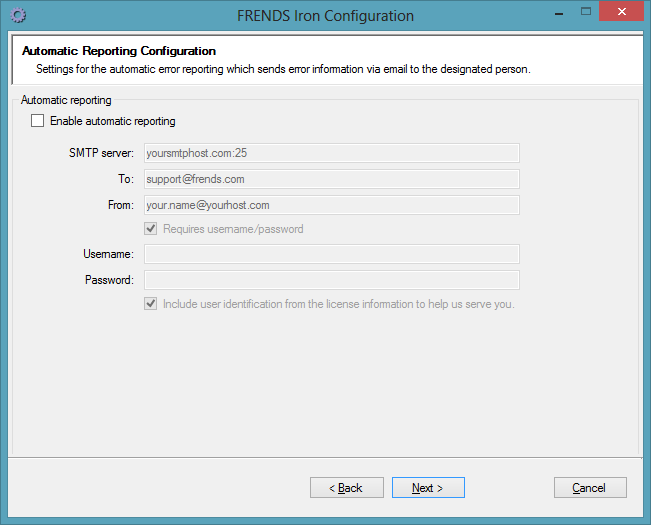Tick the Enable automatic reporting checkbox
The height and width of the screenshot is (525, 651).
click(x=37, y=121)
